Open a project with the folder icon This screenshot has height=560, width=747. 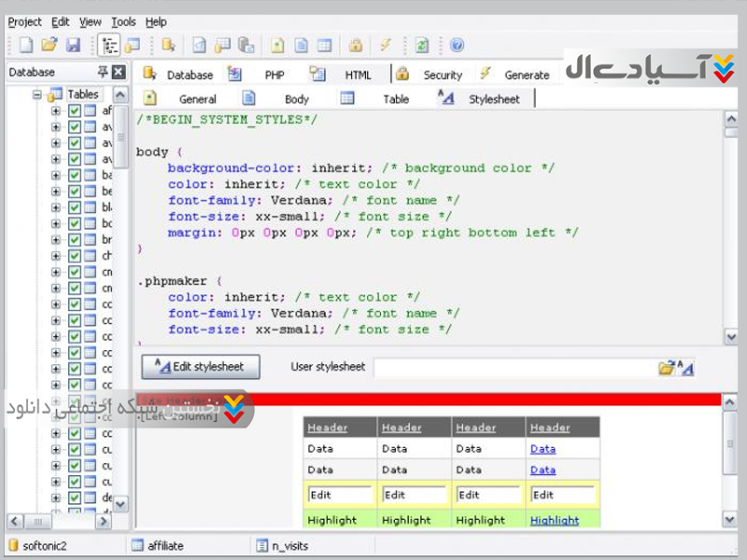49,45
